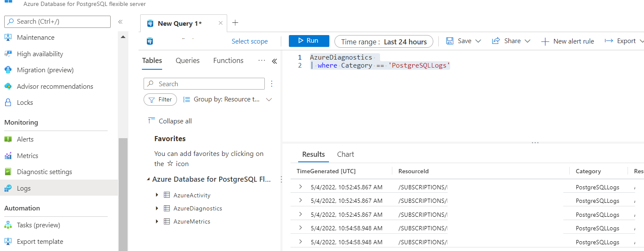Image resolution: width=644 pixels, height=251 pixels.
Task: Click the Migration (preview) cloud icon
Action: point(8,70)
